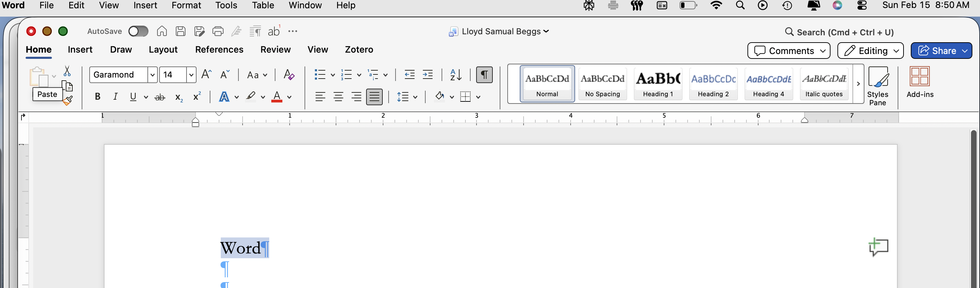Toggle Underline formatting
This screenshot has height=288, width=980.
pyautogui.click(x=133, y=97)
